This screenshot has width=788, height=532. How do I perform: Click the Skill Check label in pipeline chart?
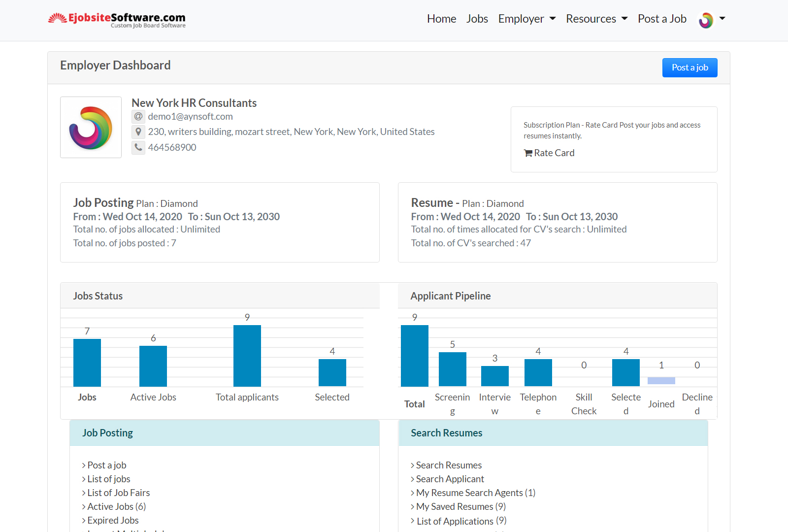coord(584,404)
